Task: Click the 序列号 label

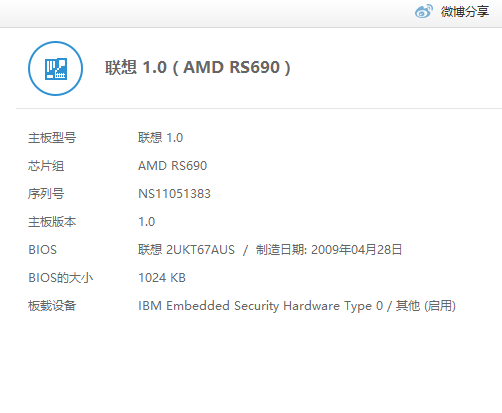Action: [46, 194]
